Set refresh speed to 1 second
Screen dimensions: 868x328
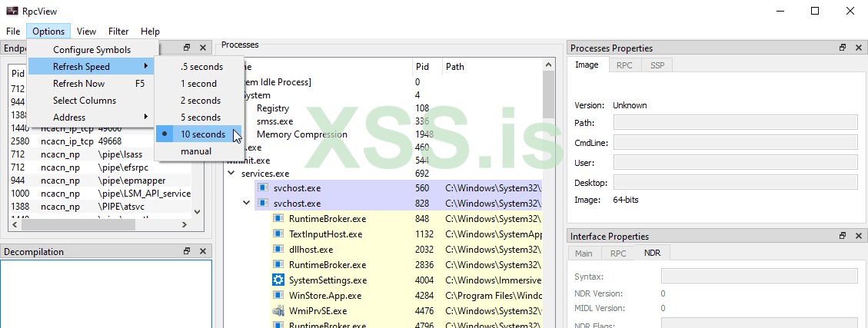point(198,84)
